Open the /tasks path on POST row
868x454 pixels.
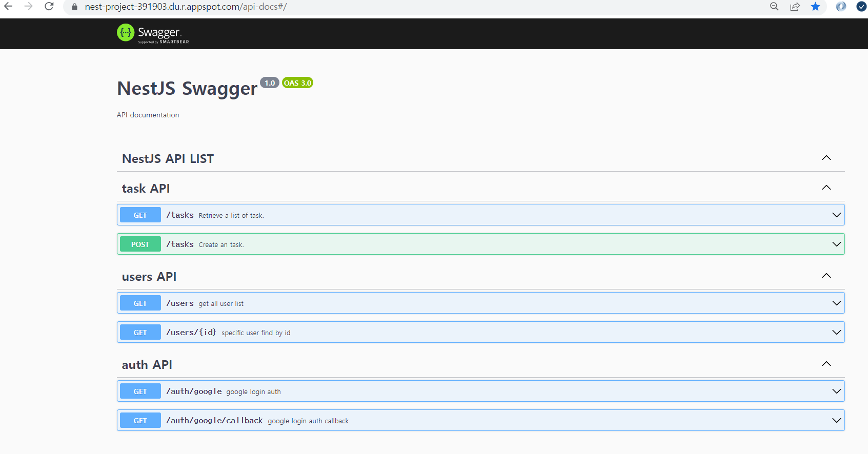coord(180,244)
